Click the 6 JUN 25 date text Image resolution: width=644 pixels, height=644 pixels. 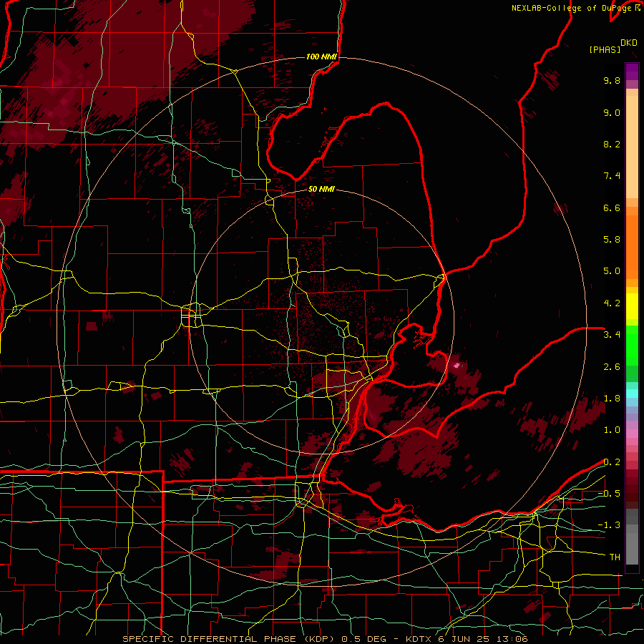tap(464, 639)
